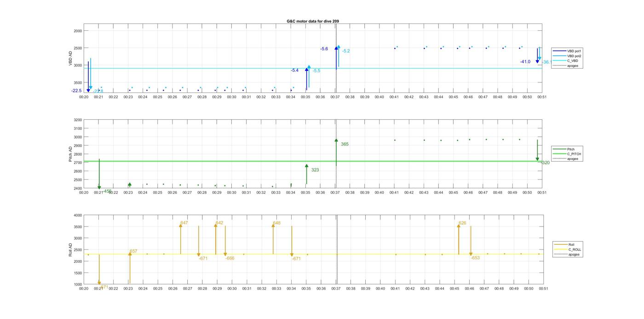
Task: Click the '-653' roll move label
Action: point(475,258)
